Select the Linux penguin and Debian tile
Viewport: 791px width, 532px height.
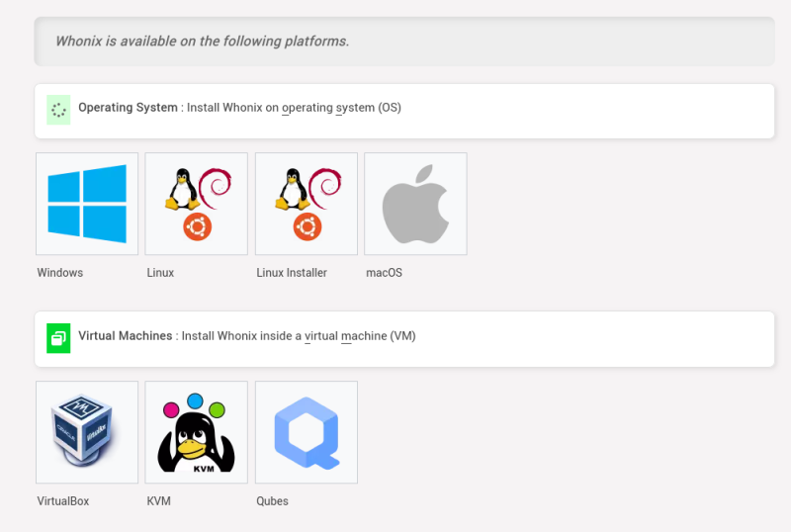(x=196, y=204)
